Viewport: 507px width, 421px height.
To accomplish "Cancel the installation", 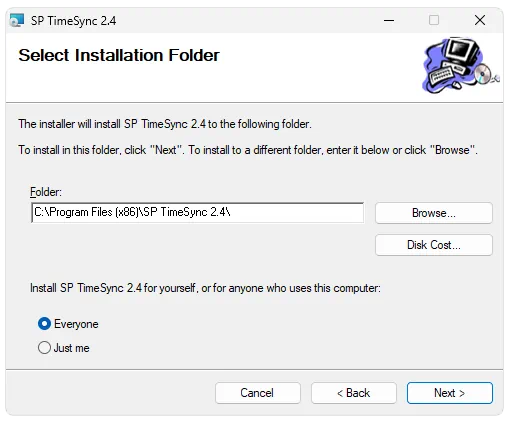I will tap(258, 393).
